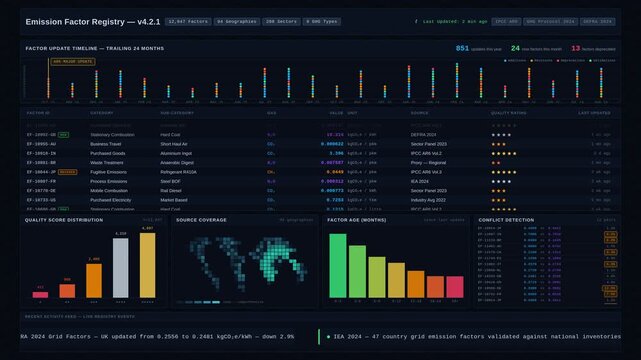Click the gold bar in Quality Score Distribution
Viewport: 641px width, 360px height.
click(x=148, y=265)
